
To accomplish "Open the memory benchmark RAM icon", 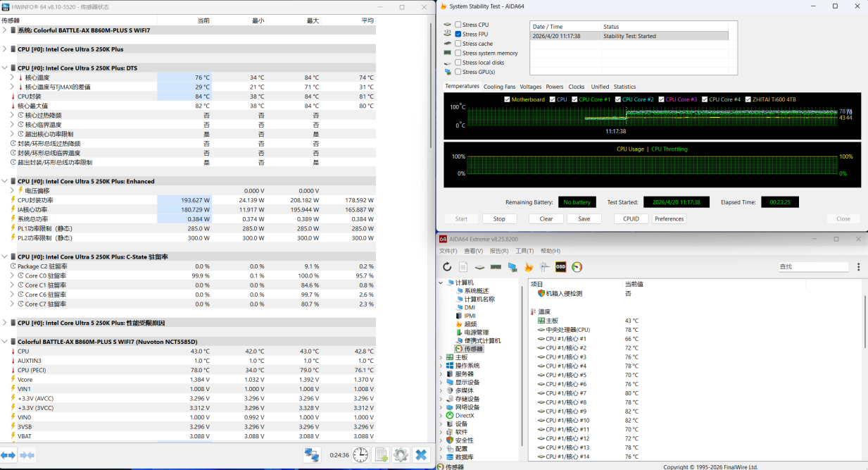I will 496,267.
